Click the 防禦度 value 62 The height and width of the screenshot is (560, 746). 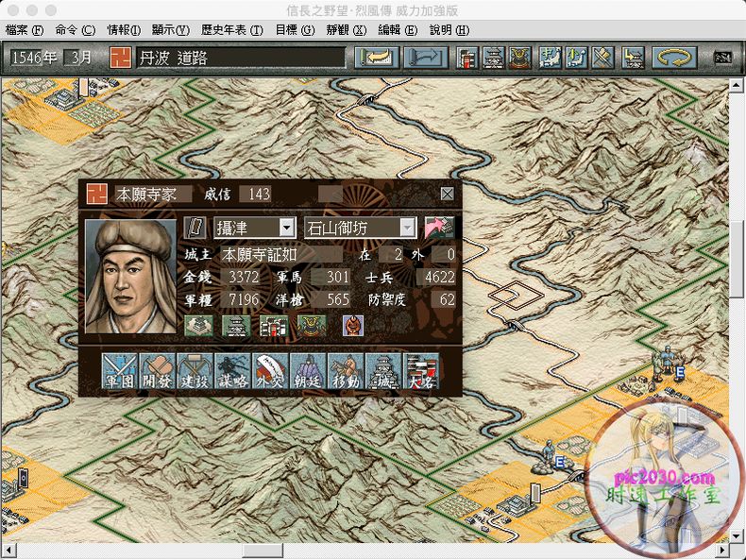[x=444, y=299]
